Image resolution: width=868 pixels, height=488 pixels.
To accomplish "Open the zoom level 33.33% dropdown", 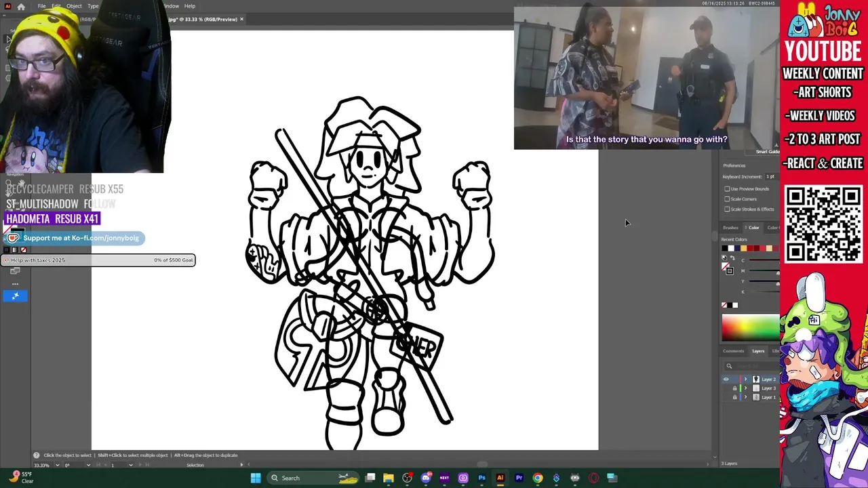I will click(x=57, y=465).
